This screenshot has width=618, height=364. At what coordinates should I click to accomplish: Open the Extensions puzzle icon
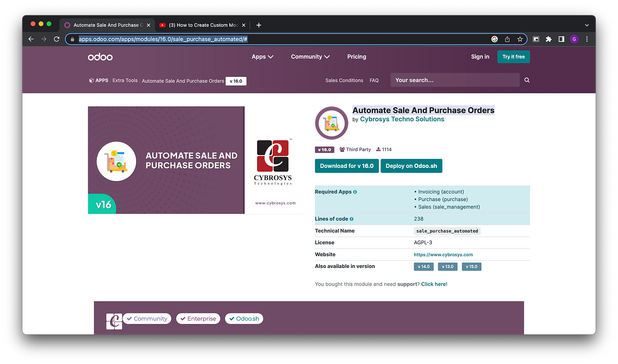pyautogui.click(x=549, y=39)
